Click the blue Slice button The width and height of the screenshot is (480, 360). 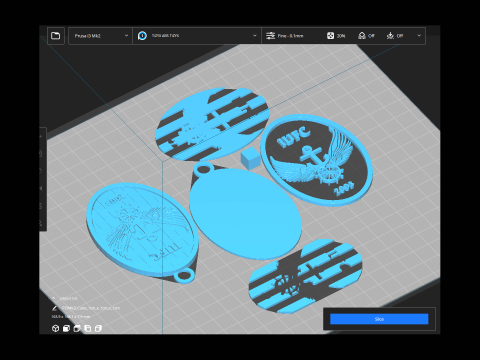coord(379,319)
